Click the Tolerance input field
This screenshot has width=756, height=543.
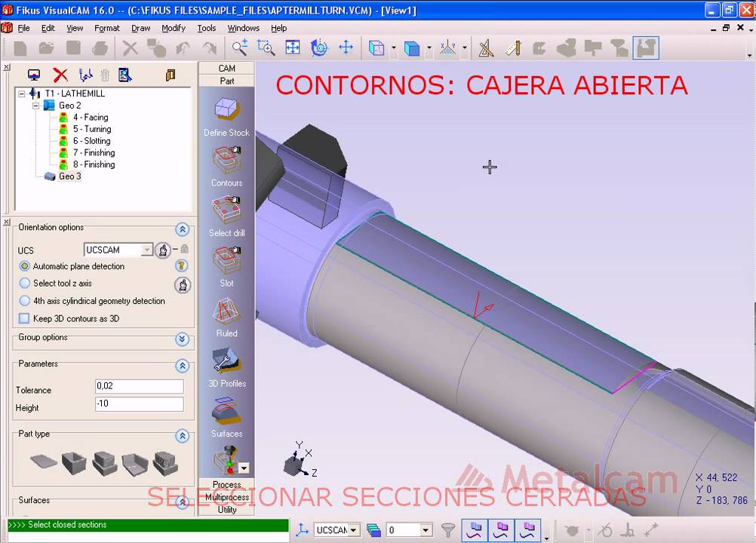pos(140,386)
